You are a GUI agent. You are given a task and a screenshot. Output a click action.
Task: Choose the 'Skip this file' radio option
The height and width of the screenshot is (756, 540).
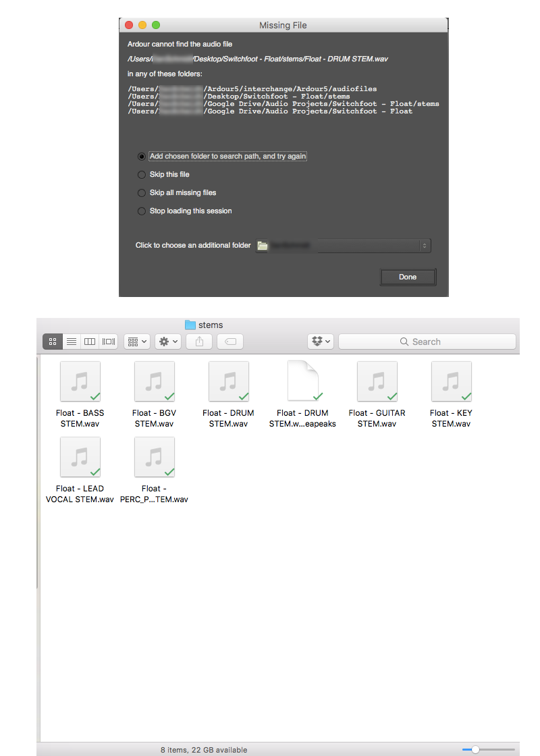click(x=142, y=175)
